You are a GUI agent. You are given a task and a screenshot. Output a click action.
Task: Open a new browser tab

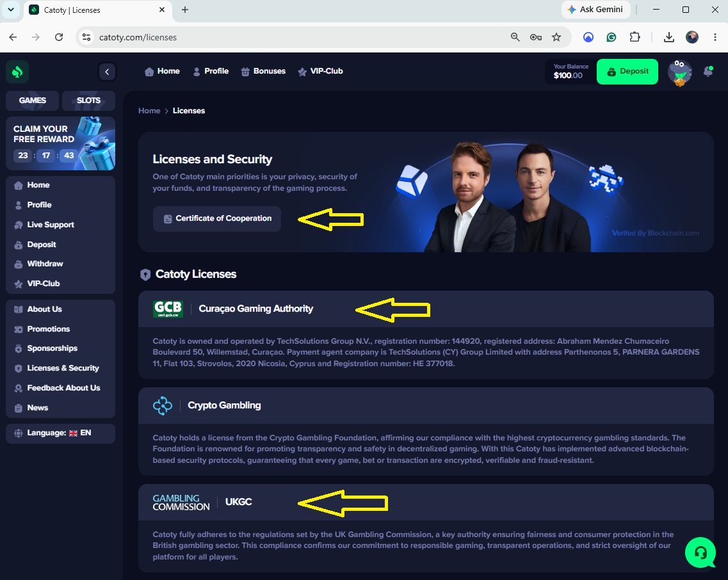pyautogui.click(x=185, y=10)
